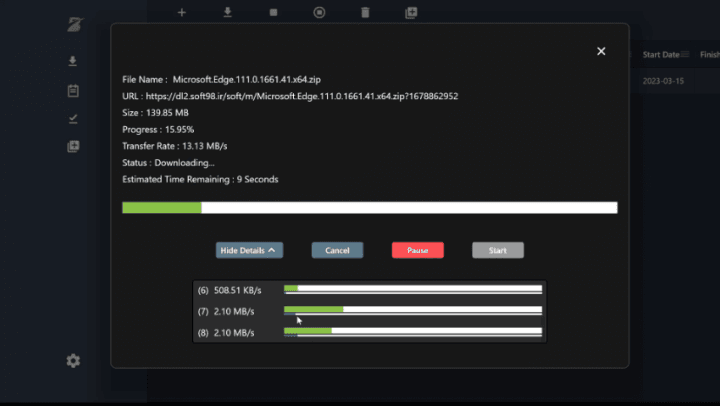Click the Progress 15.95% text
Screen dimensions: 720x406
tap(158, 130)
